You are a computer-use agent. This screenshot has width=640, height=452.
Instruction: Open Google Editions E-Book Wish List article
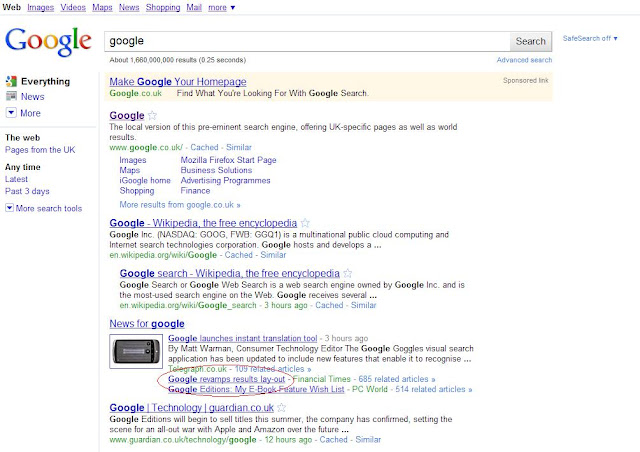click(256, 390)
